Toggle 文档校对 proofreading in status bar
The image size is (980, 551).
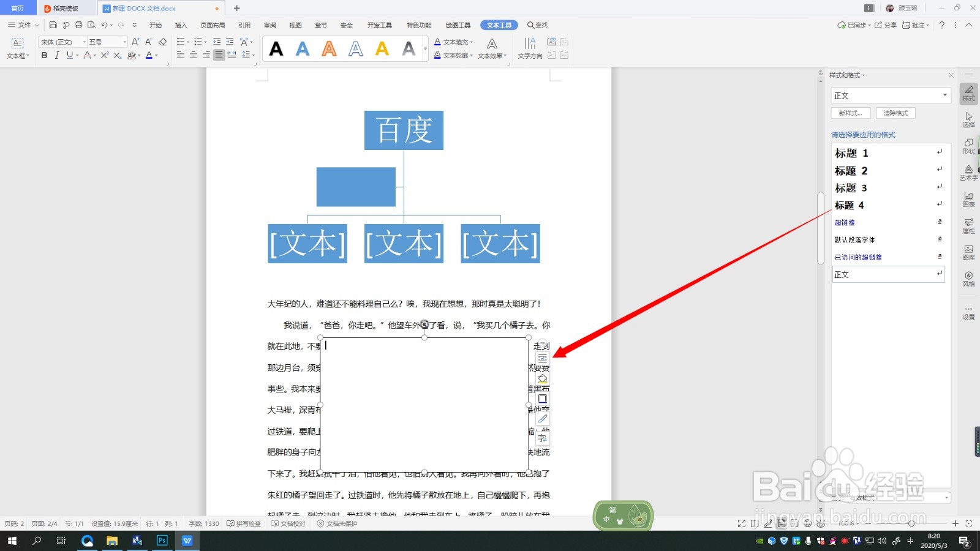click(288, 523)
